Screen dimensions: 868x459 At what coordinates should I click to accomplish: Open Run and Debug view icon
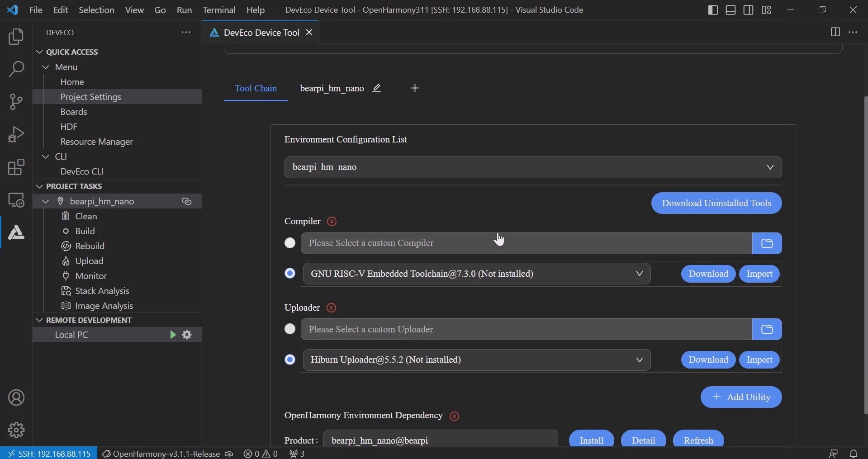tap(16, 134)
